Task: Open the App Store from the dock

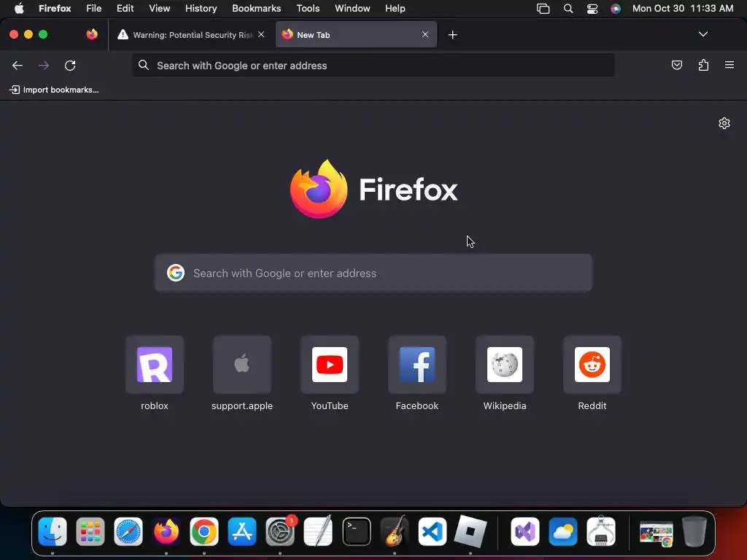Action: [x=242, y=531]
